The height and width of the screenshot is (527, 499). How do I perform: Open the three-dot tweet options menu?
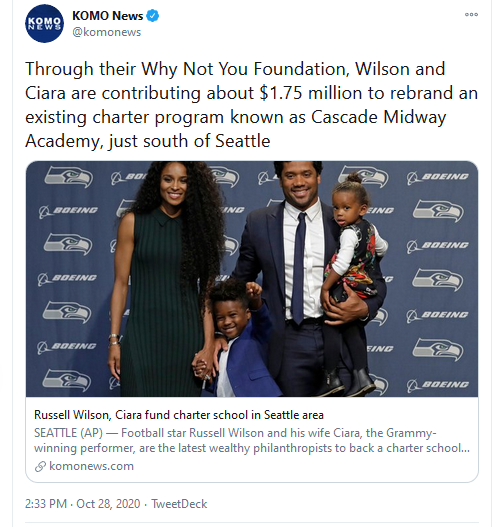click(471, 14)
